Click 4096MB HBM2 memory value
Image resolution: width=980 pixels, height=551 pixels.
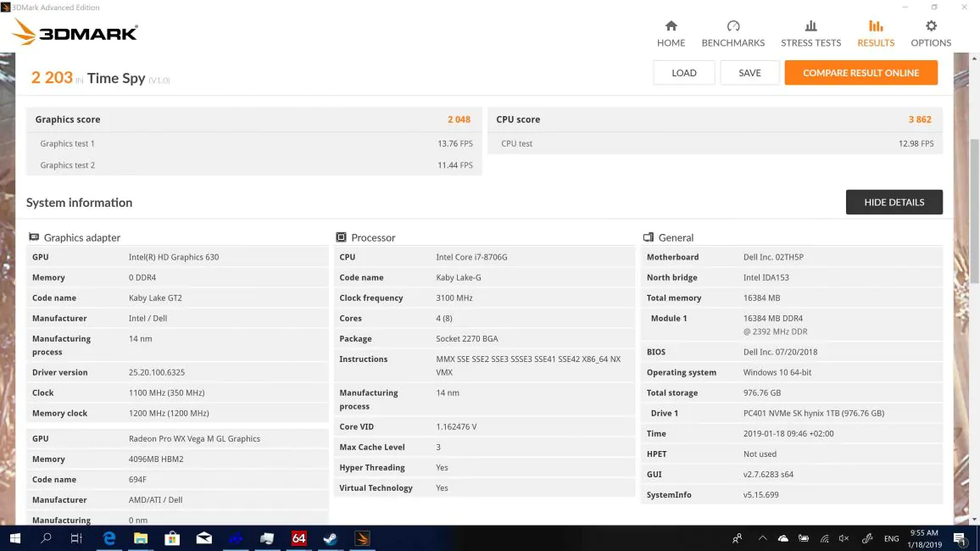[156, 459]
